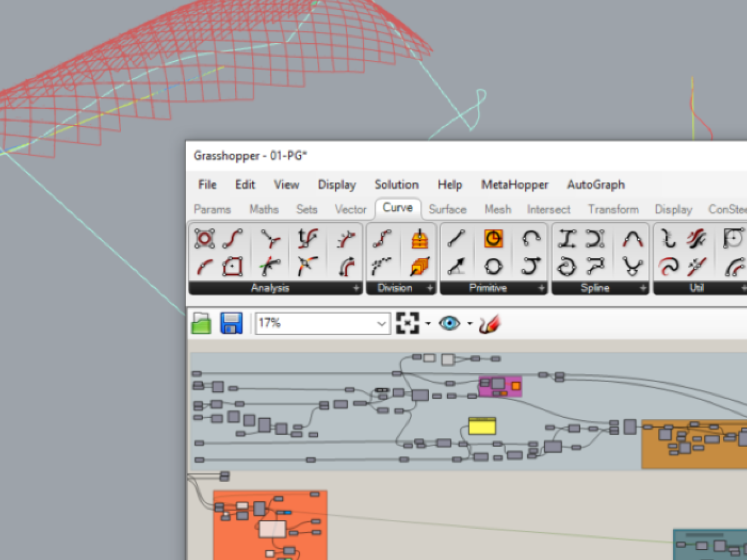This screenshot has height=560, width=747.
Task: Choose the Line component in Primitive
Action: click(x=456, y=238)
